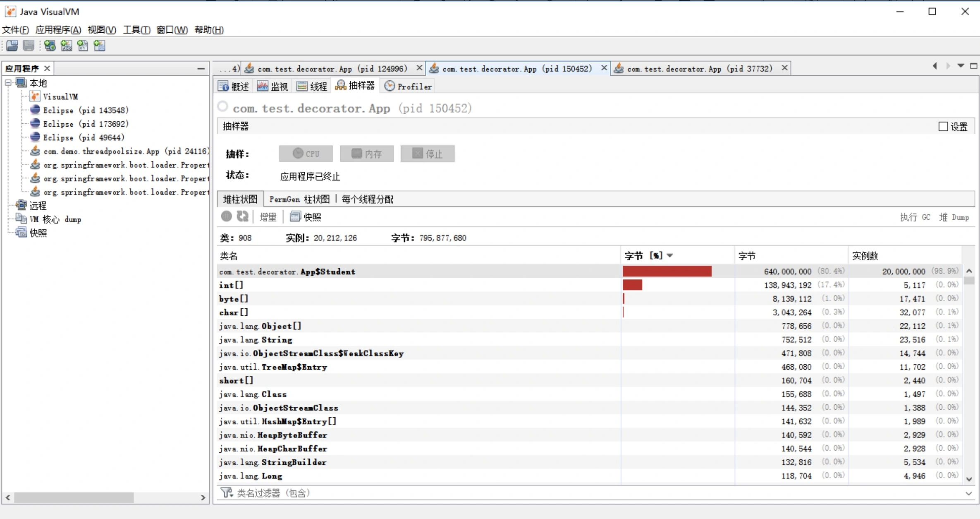Image resolution: width=980 pixels, height=519 pixels.
Task: Click the 内存 (Memory) sampling icon
Action: (x=367, y=154)
